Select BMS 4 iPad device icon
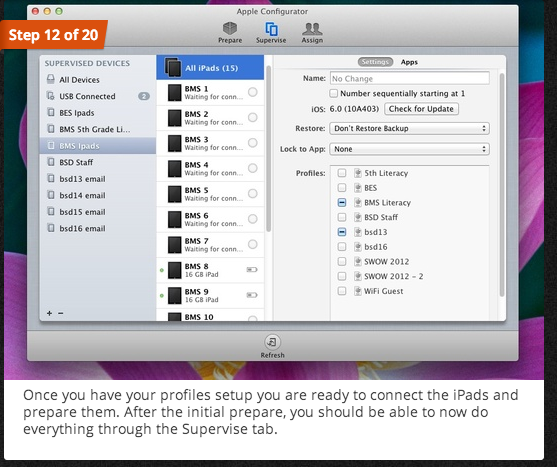 tap(174, 169)
